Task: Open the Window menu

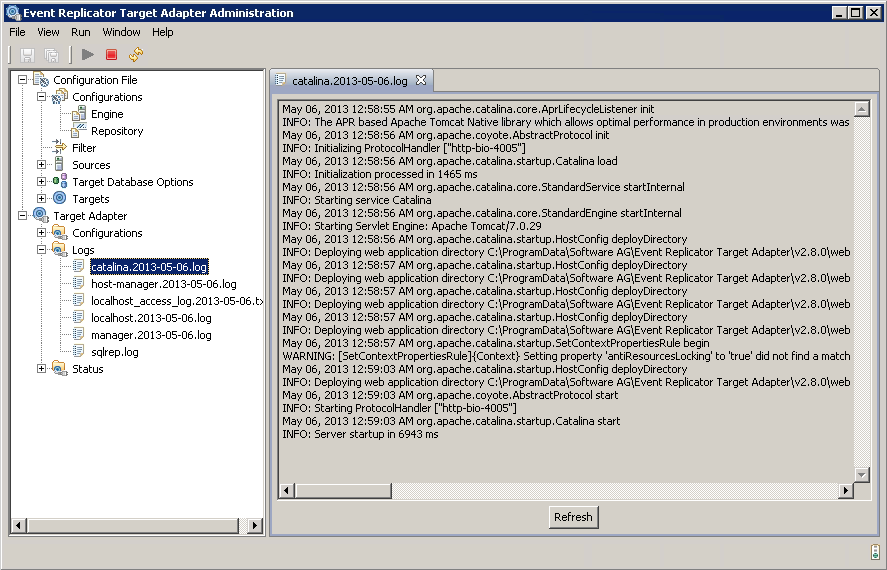Action: point(121,32)
